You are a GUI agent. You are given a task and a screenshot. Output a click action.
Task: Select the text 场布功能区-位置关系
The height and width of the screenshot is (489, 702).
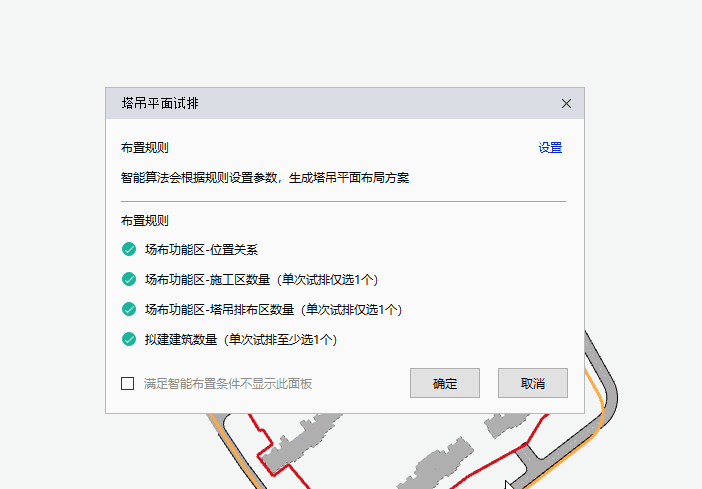[201, 249]
